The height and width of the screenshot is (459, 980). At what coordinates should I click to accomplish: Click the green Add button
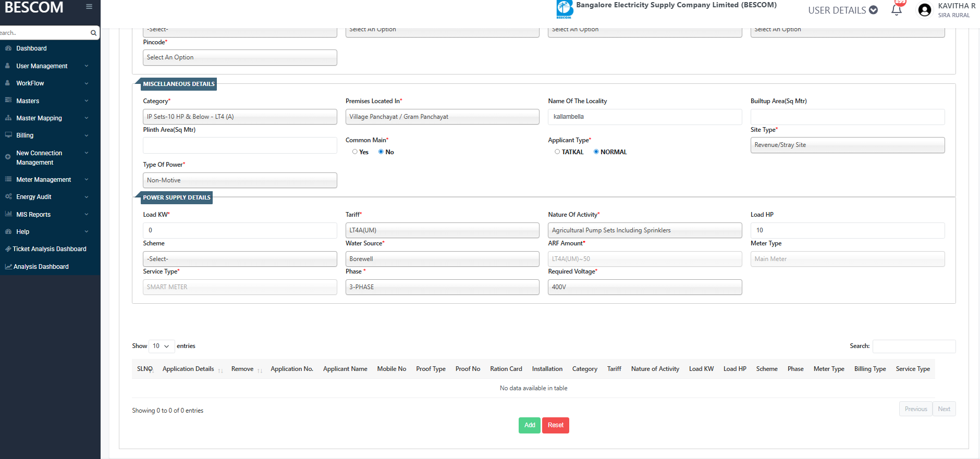529,425
